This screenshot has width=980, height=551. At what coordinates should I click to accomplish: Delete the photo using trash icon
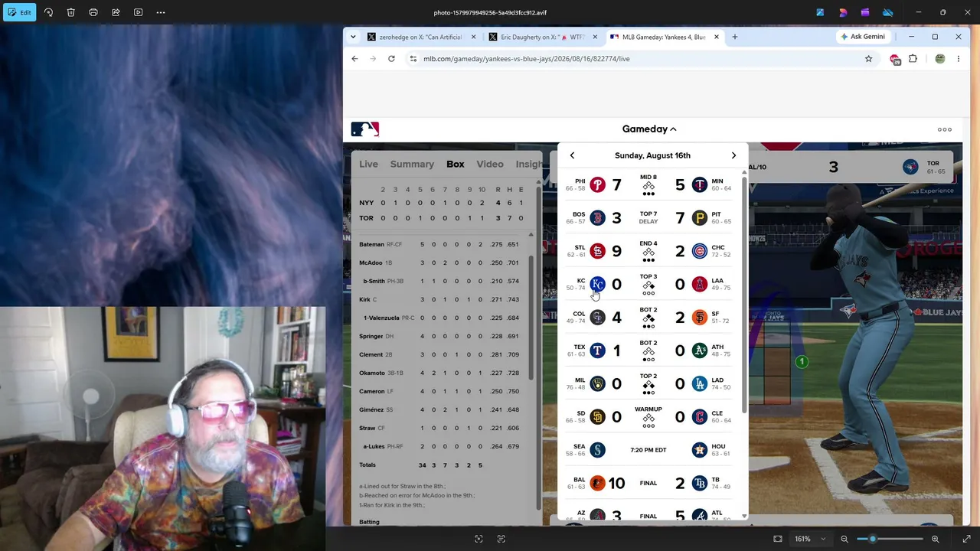70,12
